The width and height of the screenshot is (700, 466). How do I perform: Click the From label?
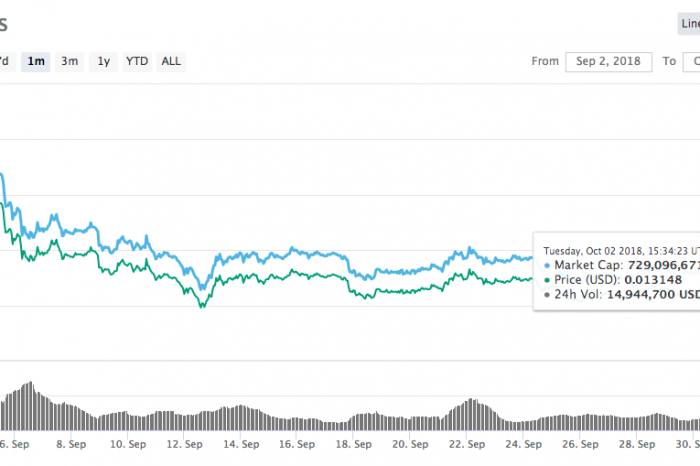point(545,62)
